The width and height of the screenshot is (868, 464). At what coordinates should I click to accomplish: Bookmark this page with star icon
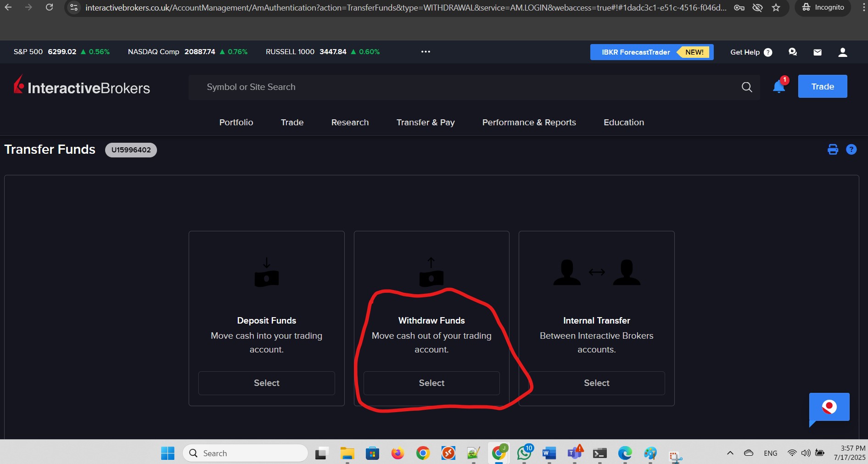click(776, 7)
